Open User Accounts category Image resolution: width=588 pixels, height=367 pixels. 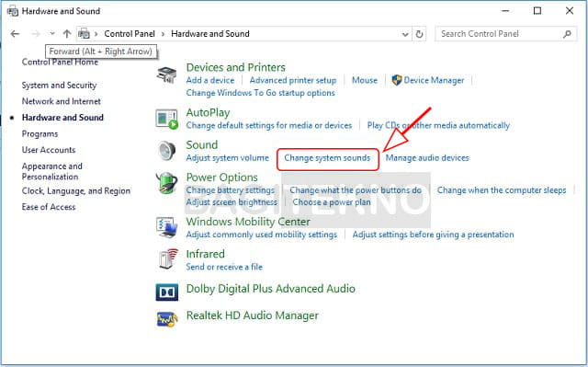tap(49, 150)
